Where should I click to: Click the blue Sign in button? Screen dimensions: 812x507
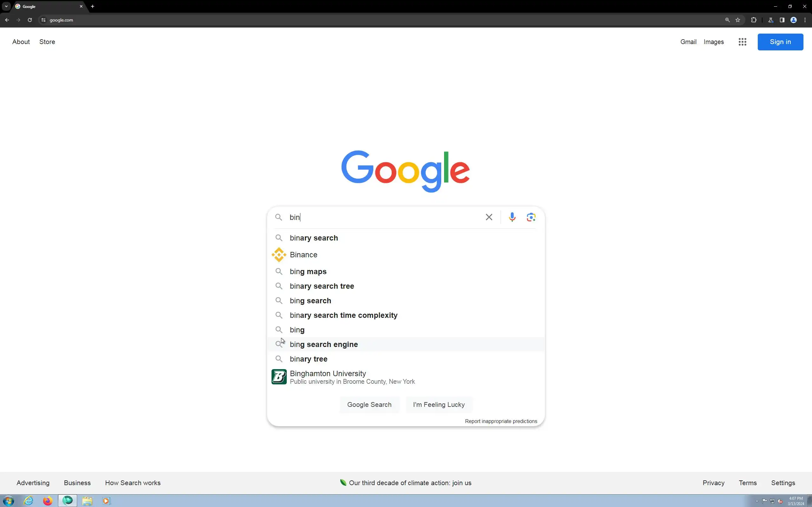780,42
